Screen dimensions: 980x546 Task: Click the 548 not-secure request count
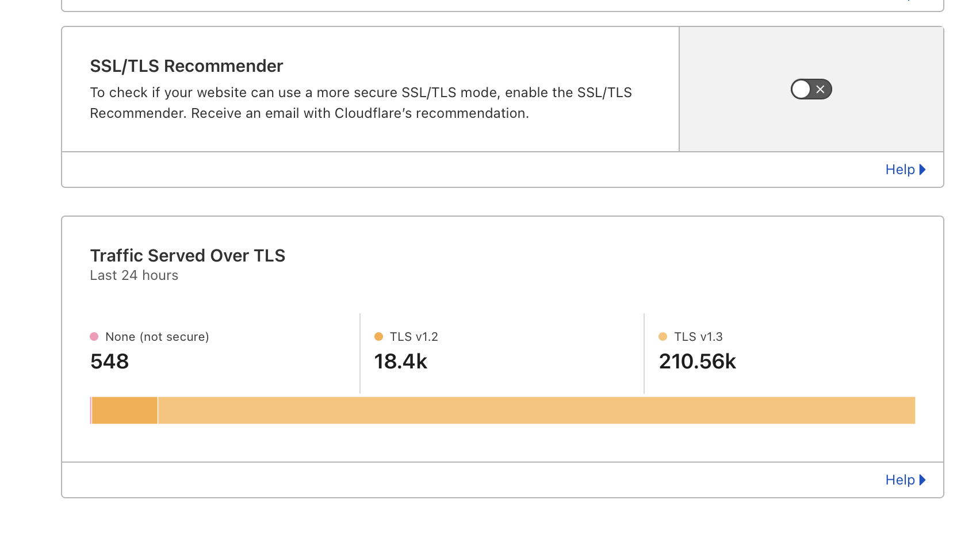pos(109,362)
